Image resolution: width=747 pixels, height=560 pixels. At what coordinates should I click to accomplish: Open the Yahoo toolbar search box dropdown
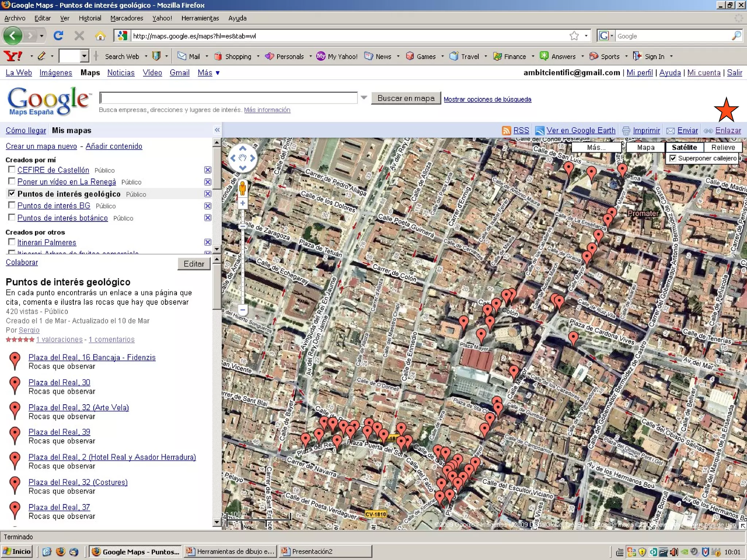(x=85, y=56)
